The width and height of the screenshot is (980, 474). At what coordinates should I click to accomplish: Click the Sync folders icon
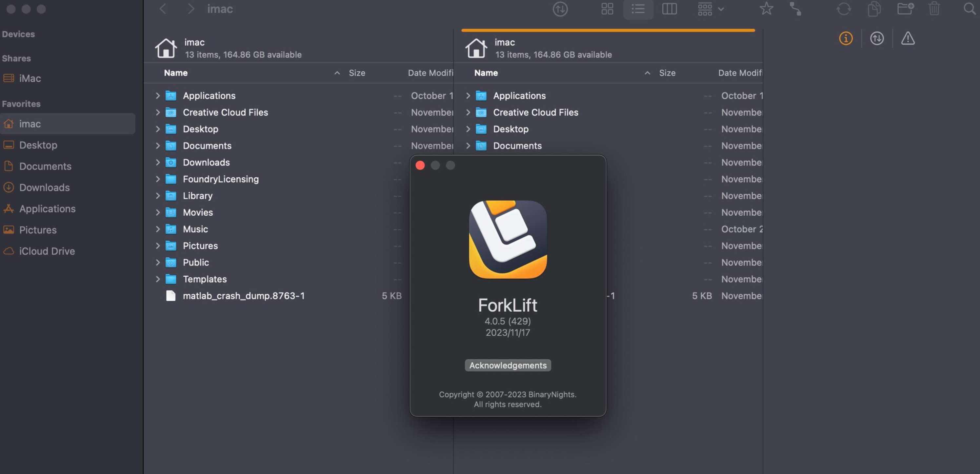(x=843, y=9)
